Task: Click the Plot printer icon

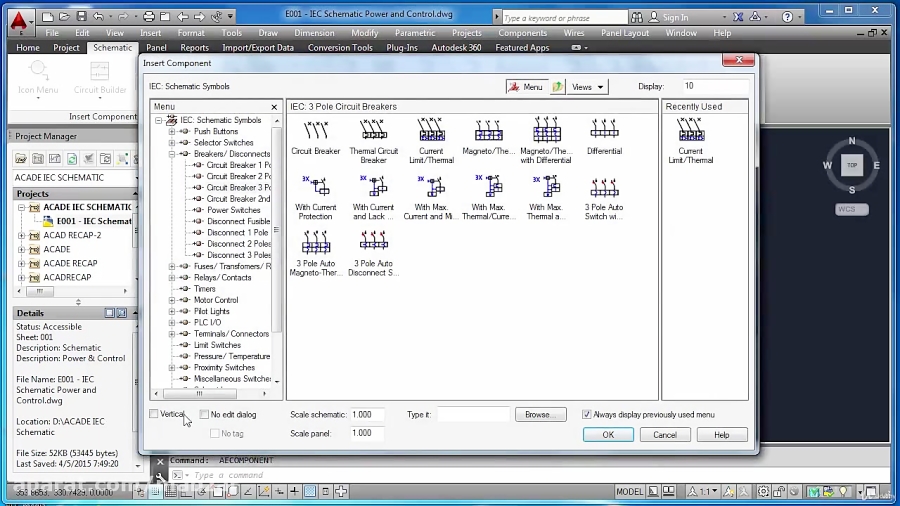Action: point(149,17)
